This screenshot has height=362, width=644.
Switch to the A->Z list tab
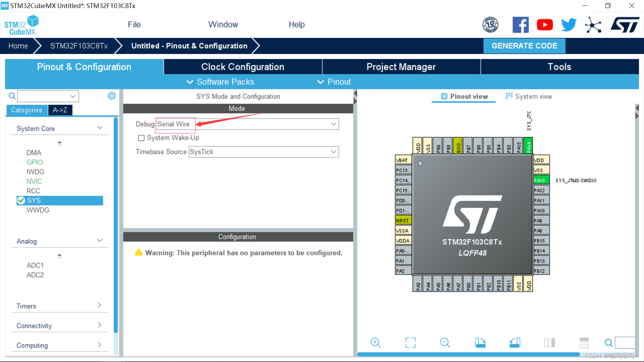60,110
